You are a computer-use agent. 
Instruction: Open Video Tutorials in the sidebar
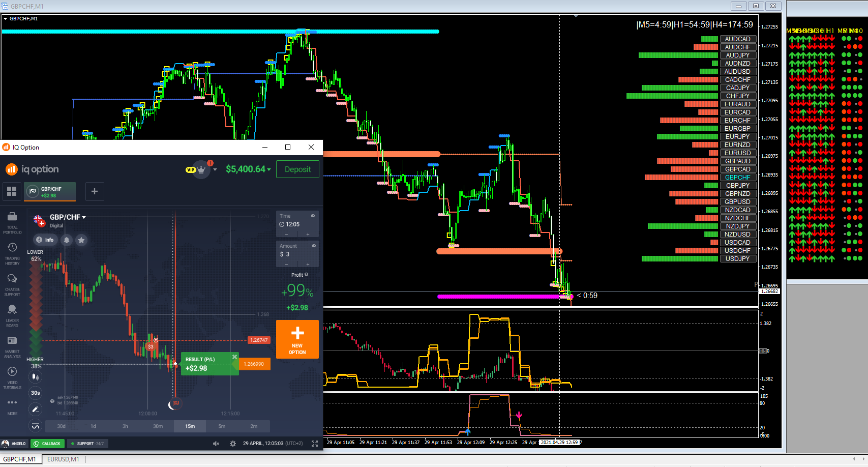pyautogui.click(x=12, y=378)
